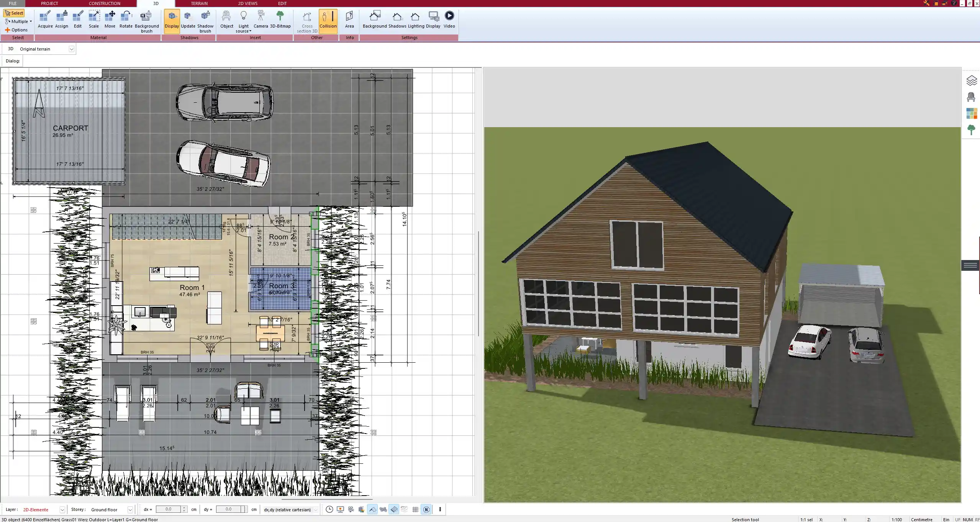This screenshot has width=980, height=522.
Task: Click the dx value input field
Action: pos(168,509)
